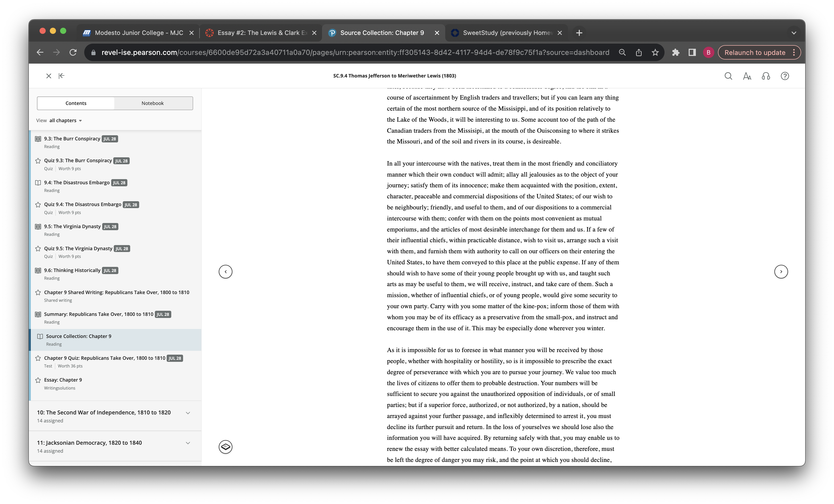
Task: Open the Chrome extensions puzzle icon
Action: (676, 52)
